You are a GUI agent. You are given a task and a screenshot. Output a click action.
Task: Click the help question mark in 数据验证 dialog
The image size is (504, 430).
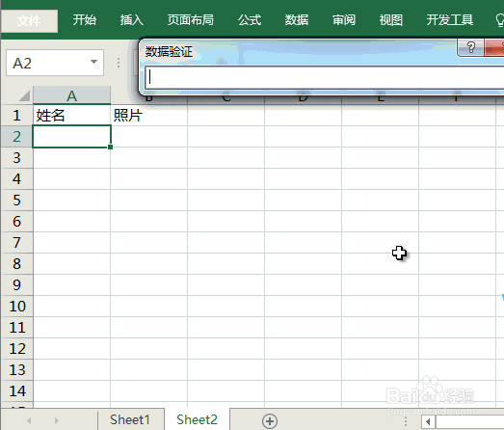click(470, 47)
